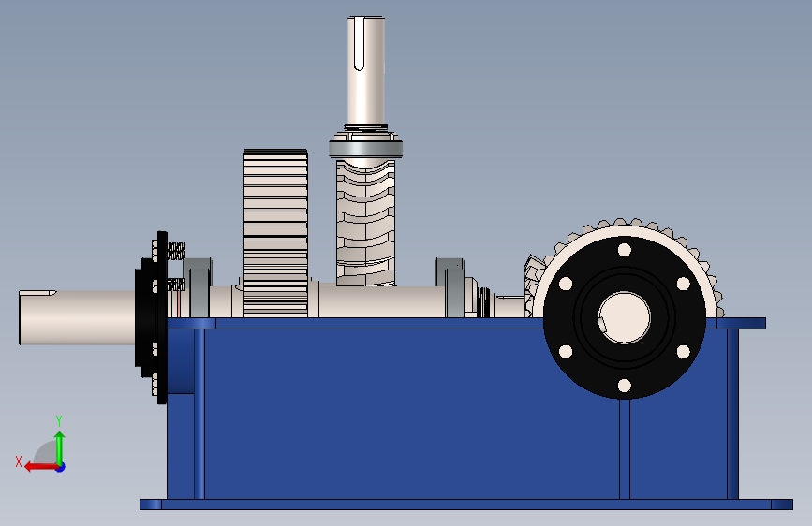
Task: Select the worm gear below vertical shaft
Action: pos(365,223)
